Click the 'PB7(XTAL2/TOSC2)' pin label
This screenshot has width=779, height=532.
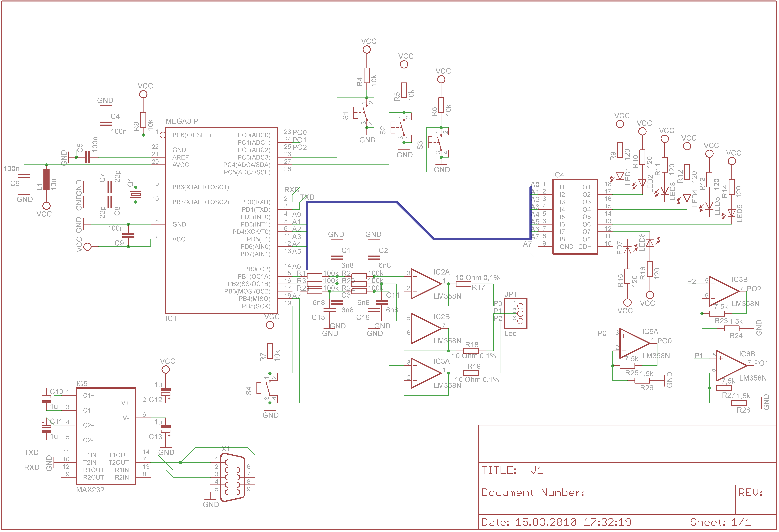click(201, 202)
